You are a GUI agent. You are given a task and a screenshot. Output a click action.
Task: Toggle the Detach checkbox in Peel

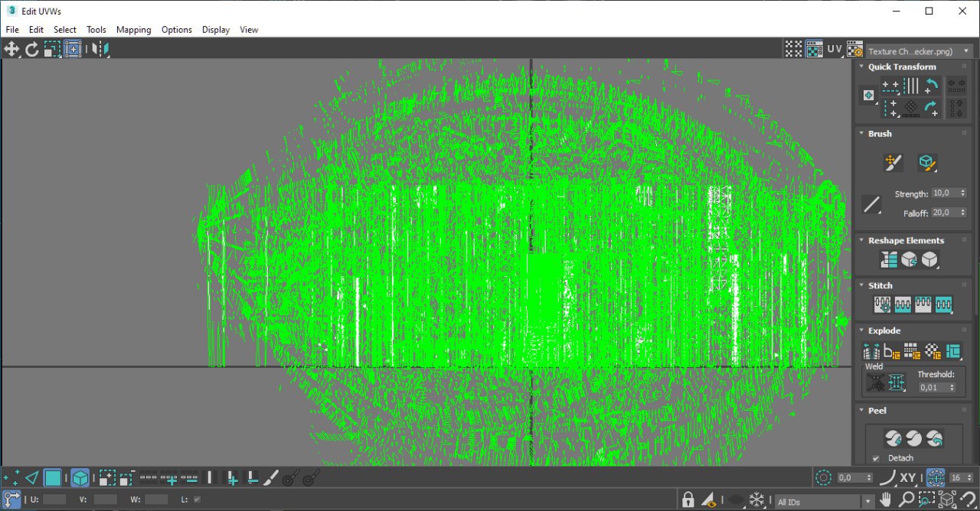coord(876,458)
